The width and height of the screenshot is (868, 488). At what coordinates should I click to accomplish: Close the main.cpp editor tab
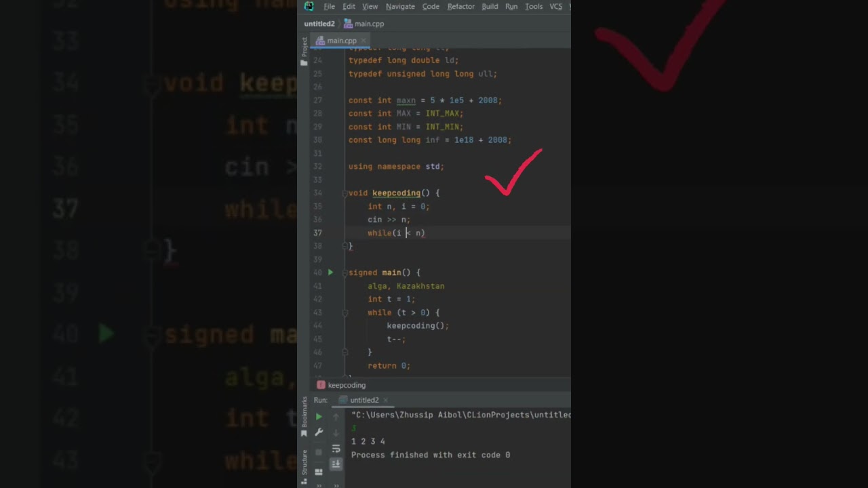point(363,41)
